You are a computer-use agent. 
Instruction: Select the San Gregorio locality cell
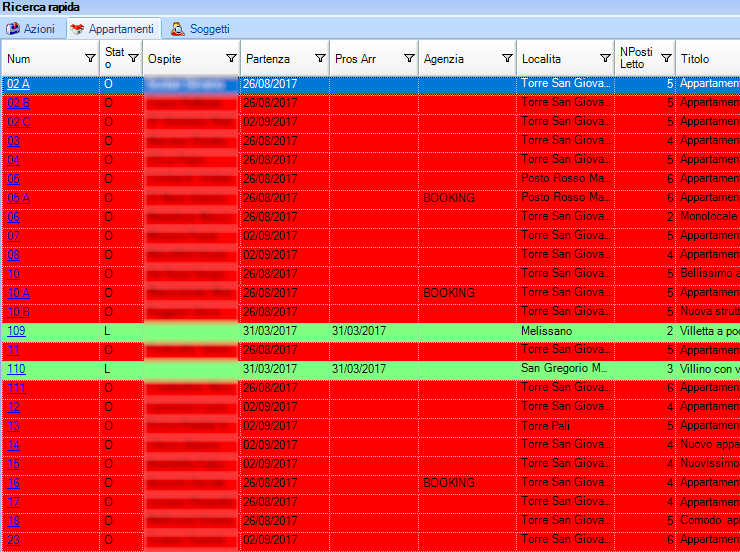(x=564, y=369)
